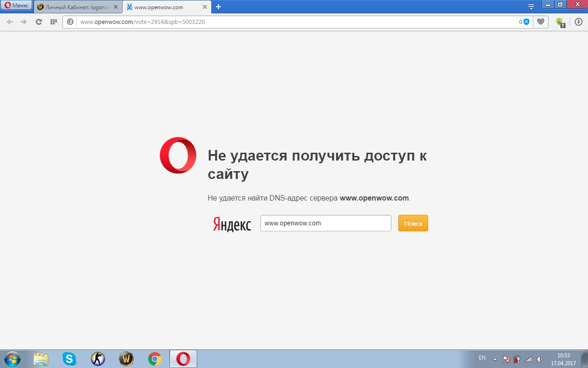Click the www.openwow.com bold server name
Viewport: 588px width, 368px height.
pos(374,198)
